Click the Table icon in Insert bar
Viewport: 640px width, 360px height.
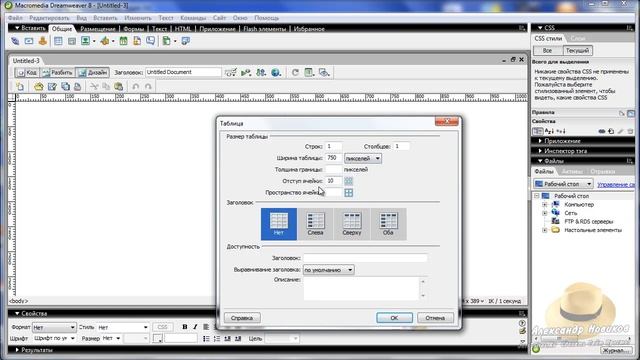click(58, 41)
